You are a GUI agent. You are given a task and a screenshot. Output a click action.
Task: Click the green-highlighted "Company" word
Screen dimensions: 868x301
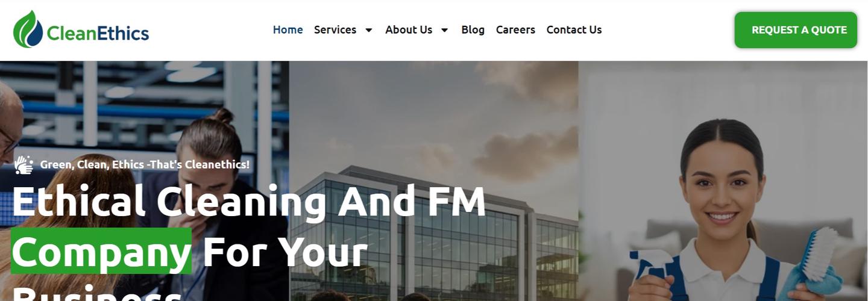click(x=101, y=251)
